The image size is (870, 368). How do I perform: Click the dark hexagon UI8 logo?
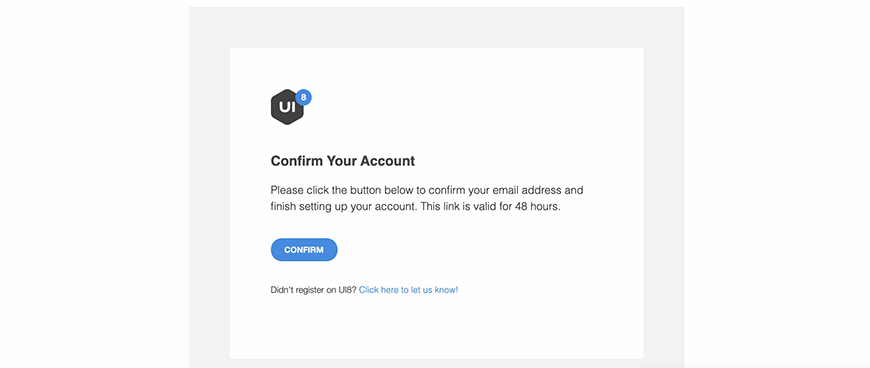tap(287, 107)
